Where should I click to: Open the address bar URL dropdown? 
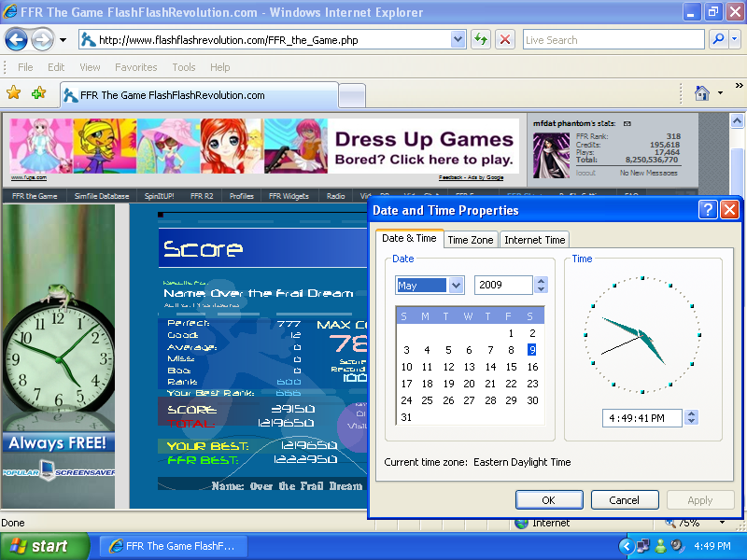458,39
